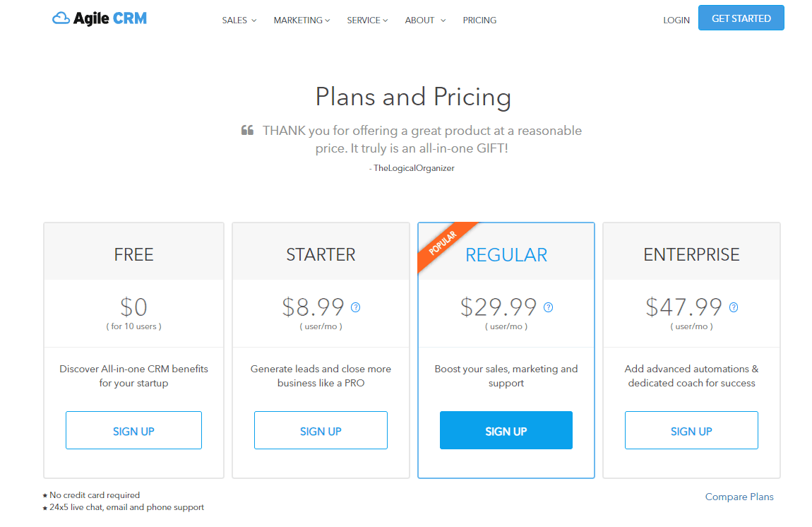Click the quotation mark icon before the testimonial

click(247, 130)
